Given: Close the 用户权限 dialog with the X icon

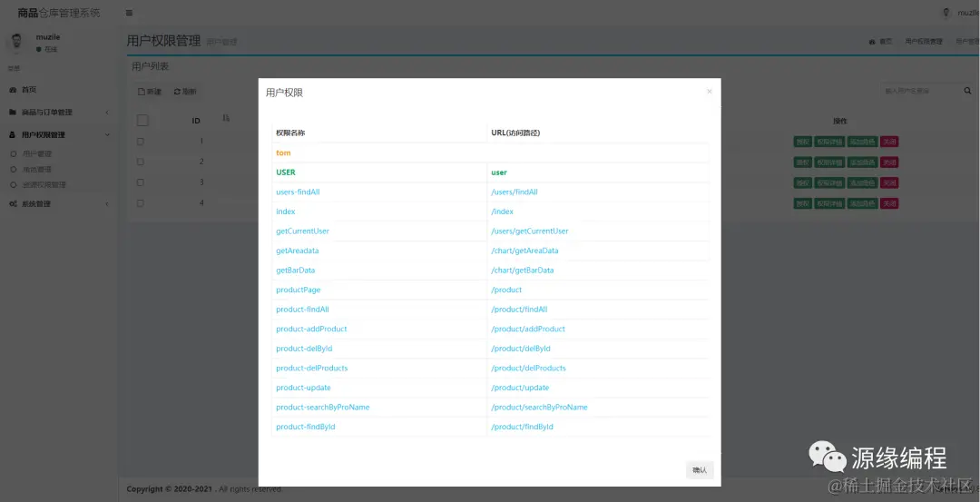Looking at the screenshot, I should (x=710, y=92).
